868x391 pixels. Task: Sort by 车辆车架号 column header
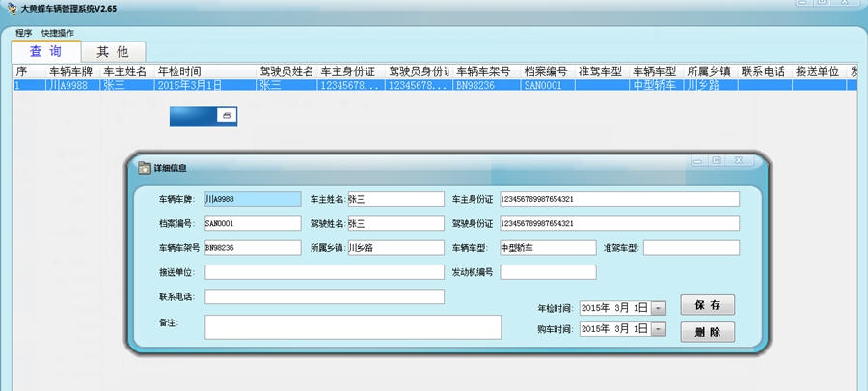486,71
